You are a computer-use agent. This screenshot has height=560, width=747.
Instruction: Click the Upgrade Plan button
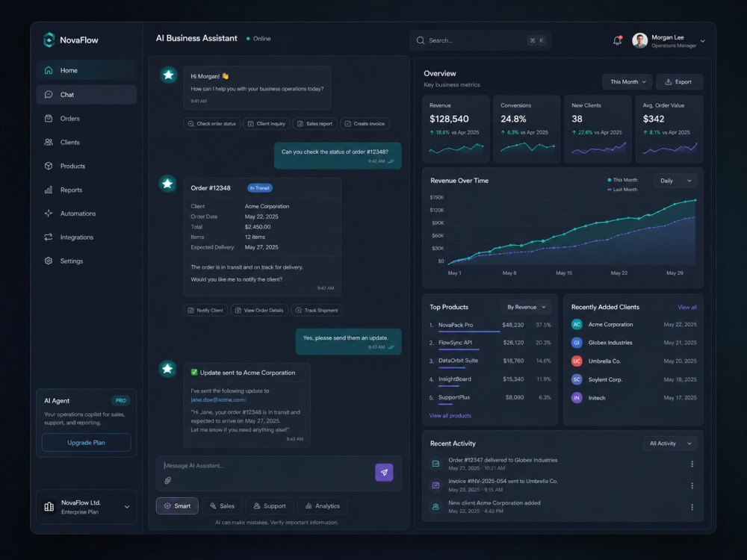click(86, 442)
